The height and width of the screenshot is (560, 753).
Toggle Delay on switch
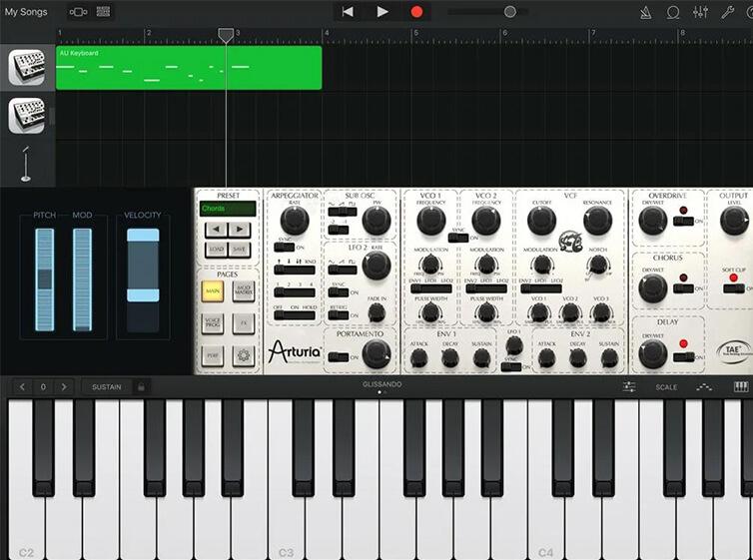683,357
